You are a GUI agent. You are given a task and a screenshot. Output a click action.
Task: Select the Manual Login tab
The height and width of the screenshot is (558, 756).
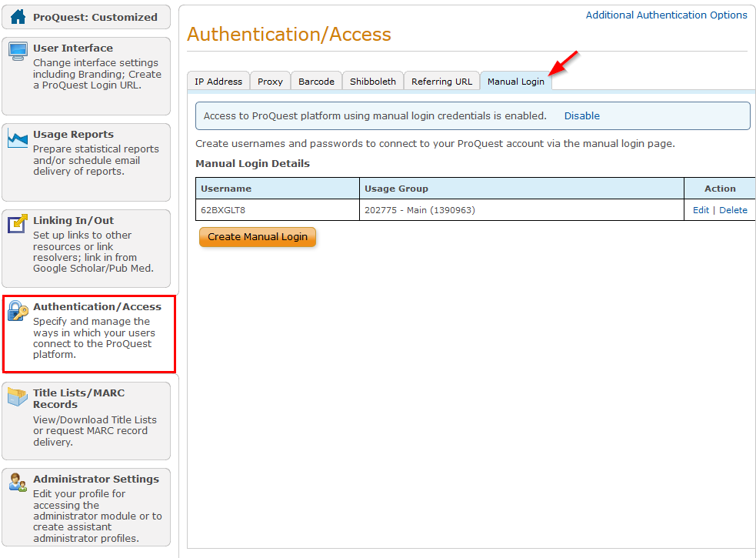click(515, 80)
